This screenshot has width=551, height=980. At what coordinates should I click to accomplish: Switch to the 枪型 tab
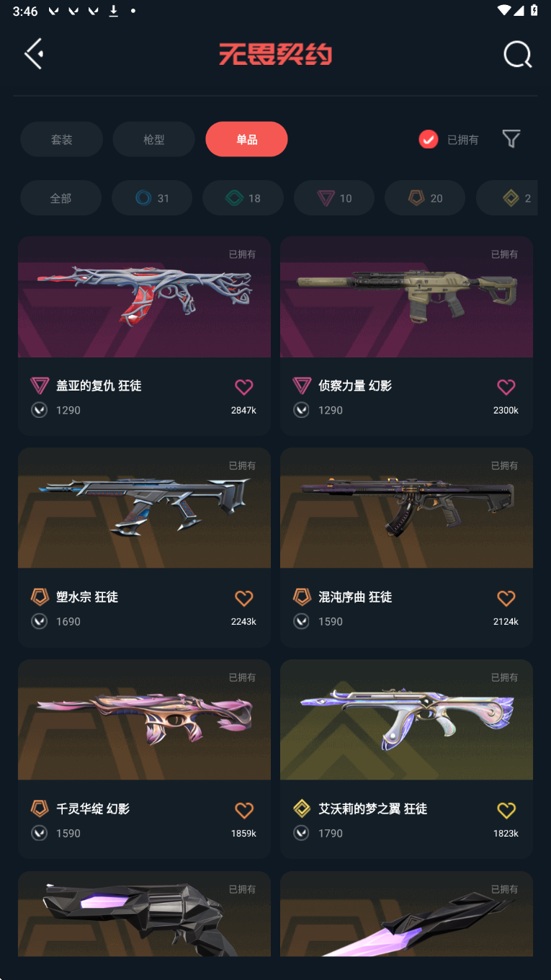point(153,139)
